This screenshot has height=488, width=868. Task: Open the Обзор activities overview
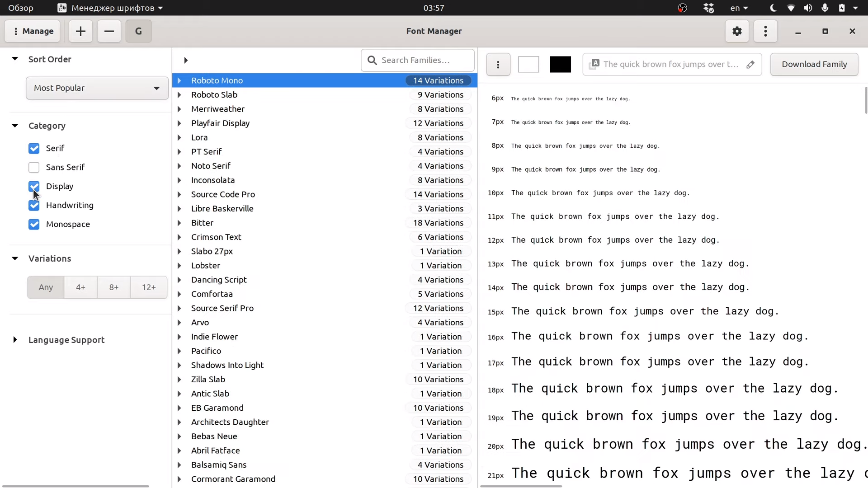(21, 8)
